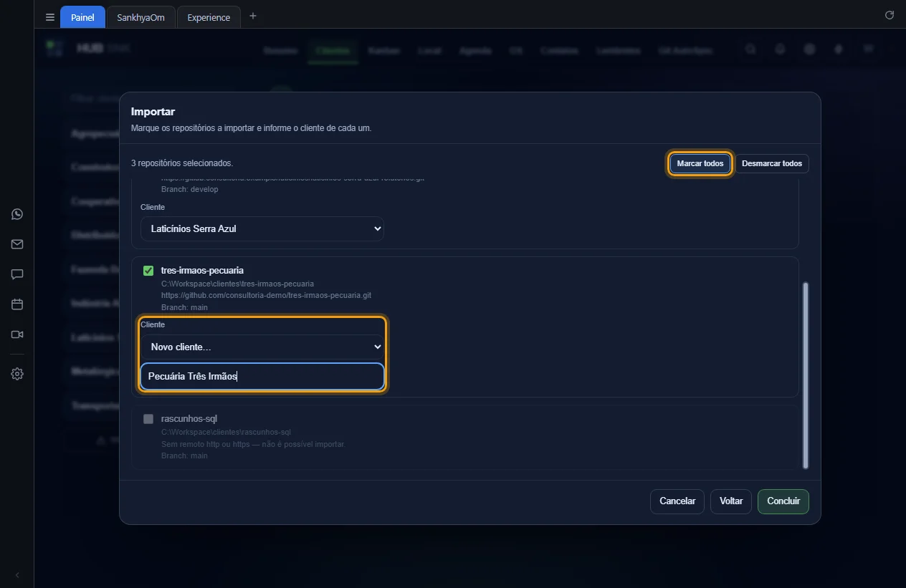906x588 pixels.
Task: Collapse the sidebar with the bottom chevron
Action: point(17,575)
